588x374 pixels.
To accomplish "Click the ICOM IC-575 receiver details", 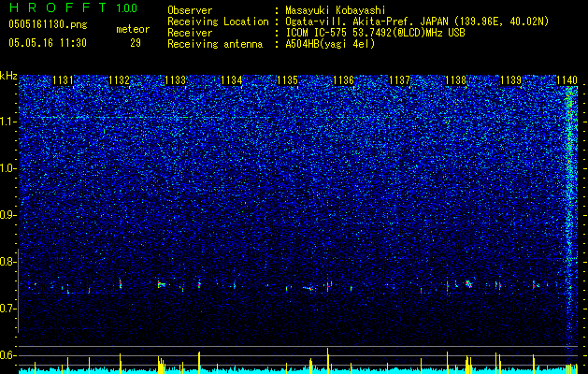I will 376,33.
